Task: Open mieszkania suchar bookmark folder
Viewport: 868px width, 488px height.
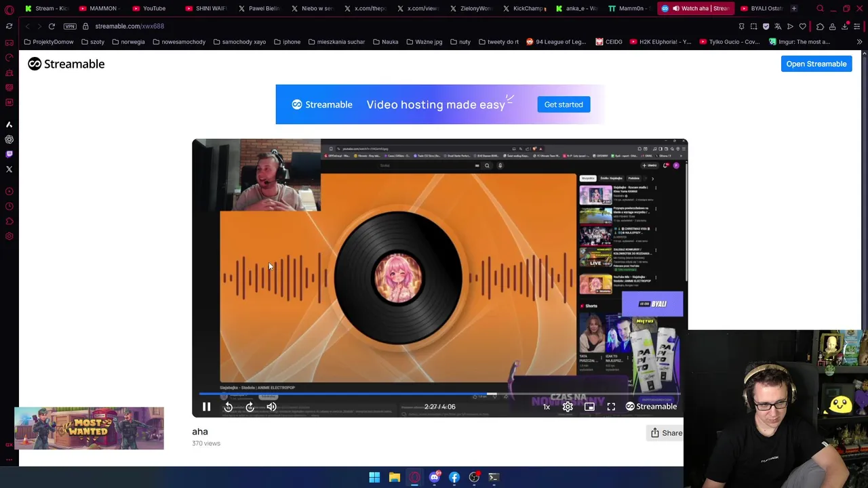Action: click(x=336, y=42)
